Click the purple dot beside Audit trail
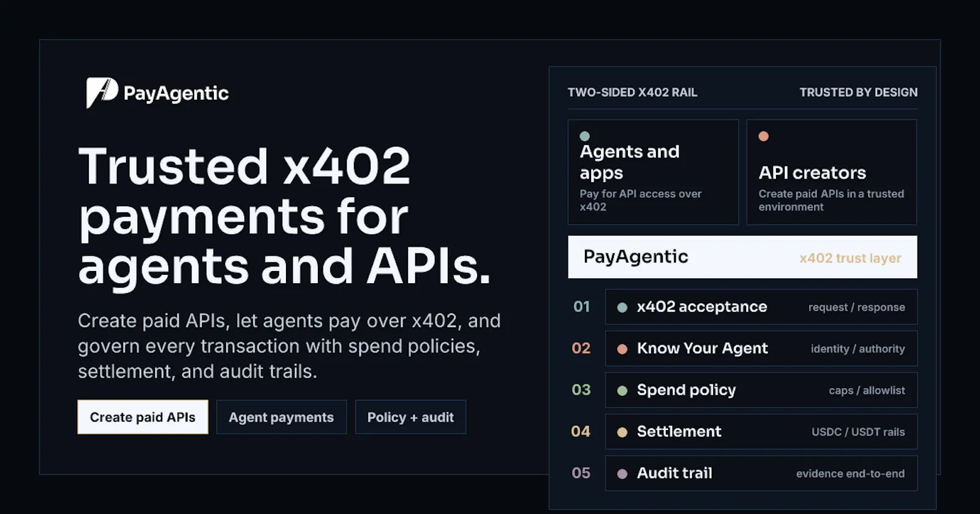Viewport: 980px width, 514px height. coord(622,474)
